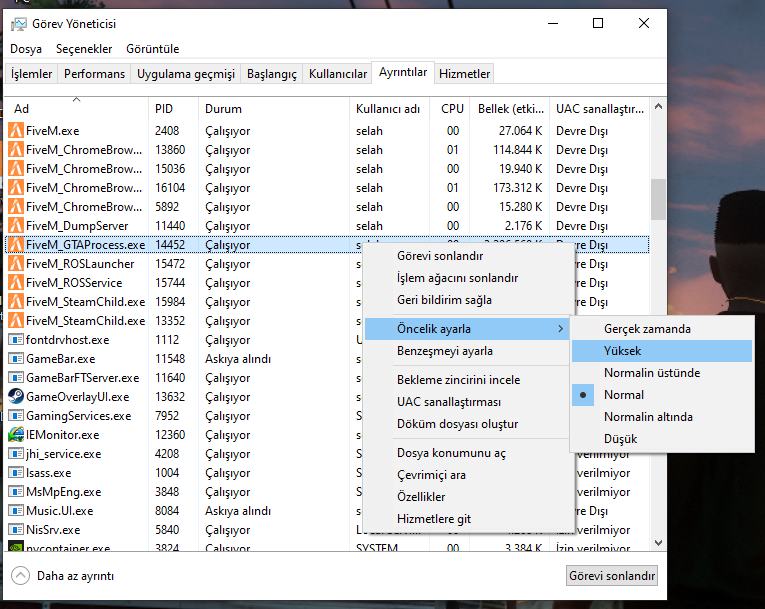Click the FiveM_ChromeBrow icon for PID 13860

(16, 149)
